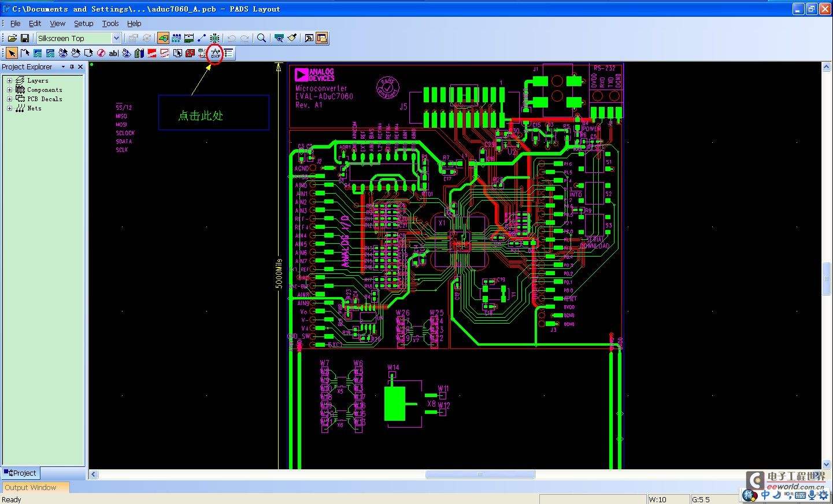Screen dimensions: 833x504
Task: Close the Project Explorer panel
Action: pyautogui.click(x=80, y=67)
